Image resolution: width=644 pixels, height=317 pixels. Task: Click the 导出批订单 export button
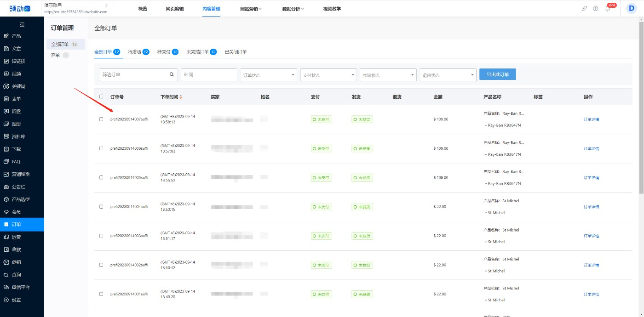click(x=497, y=74)
